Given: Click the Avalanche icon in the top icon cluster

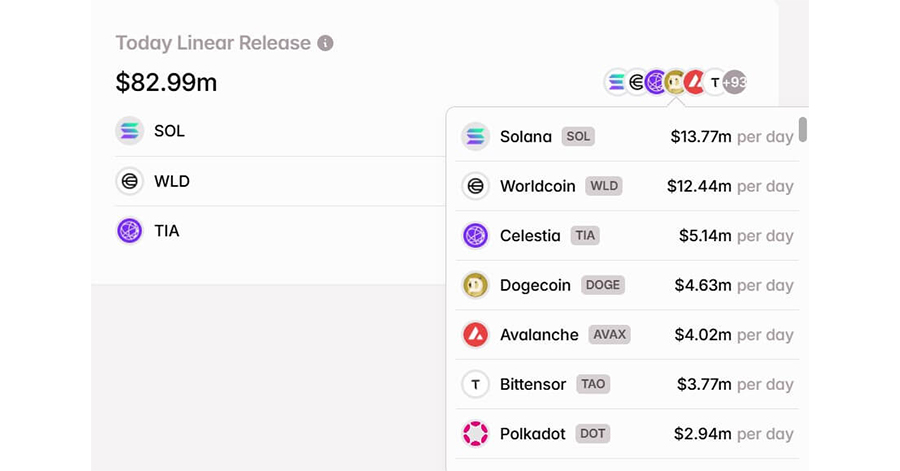Looking at the screenshot, I should (x=695, y=82).
